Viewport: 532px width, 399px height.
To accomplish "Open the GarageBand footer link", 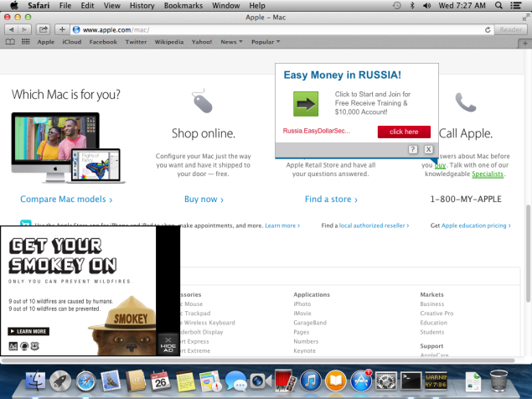I will point(310,323).
